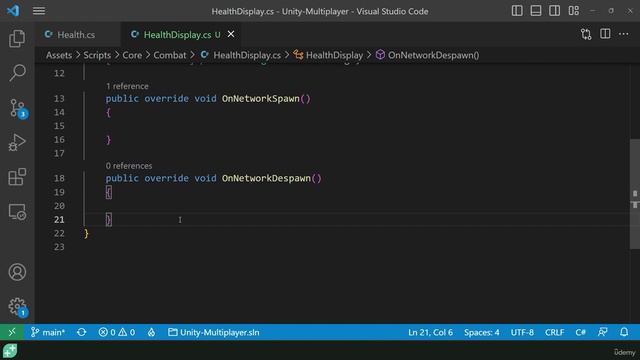This screenshot has width=640, height=360.
Task: Open the Run and Debug view
Action: point(17,142)
